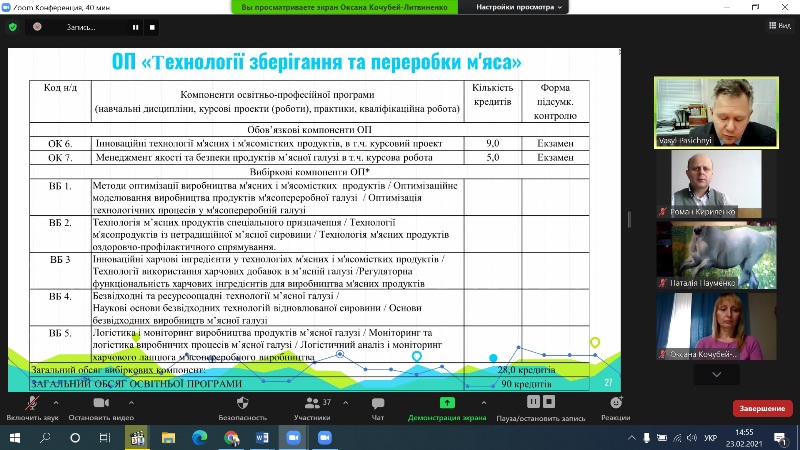Select Наталія Науменко video thumbnail
The width and height of the screenshot is (800, 450).
pos(716,255)
